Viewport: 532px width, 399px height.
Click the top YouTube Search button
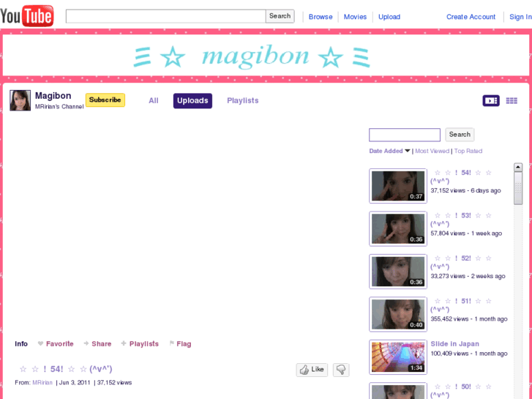click(280, 16)
